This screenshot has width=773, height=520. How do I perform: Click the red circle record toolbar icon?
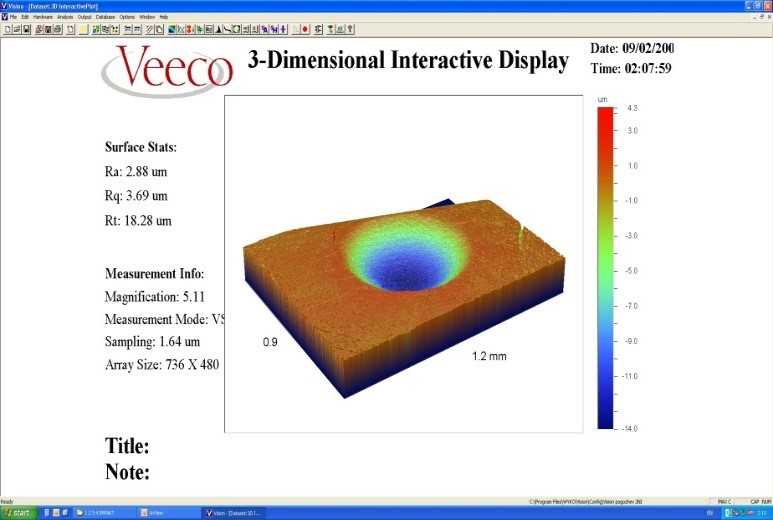pyautogui.click(x=305, y=29)
